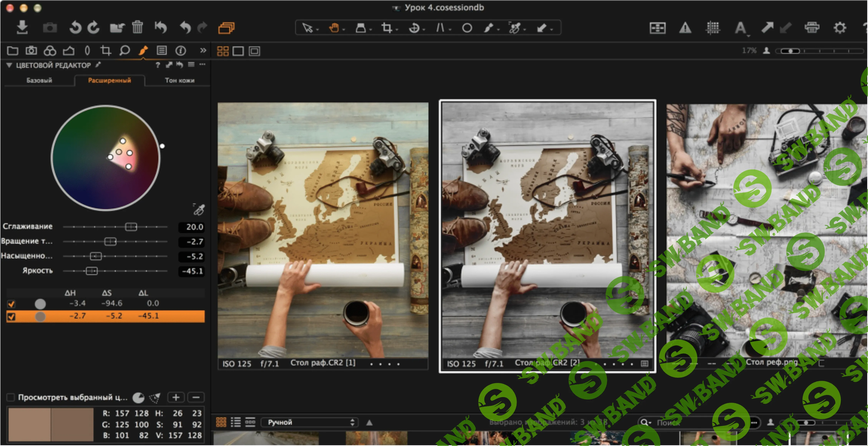Click the minus button to remove color

pos(196,397)
